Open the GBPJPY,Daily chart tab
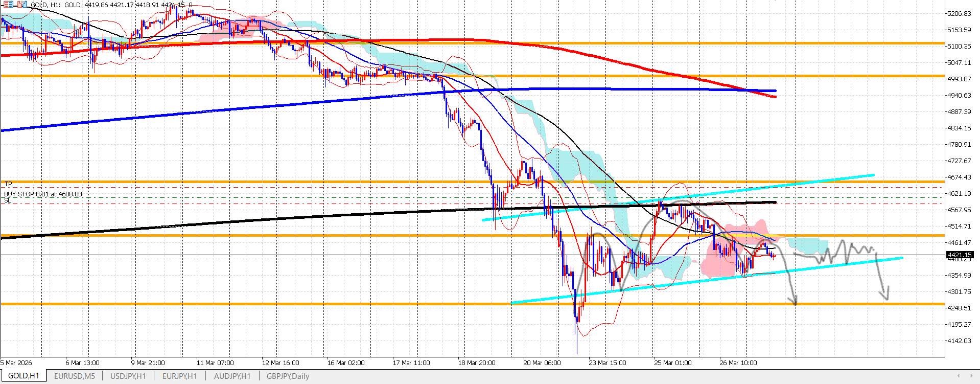This screenshot has width=980, height=384. (288, 376)
